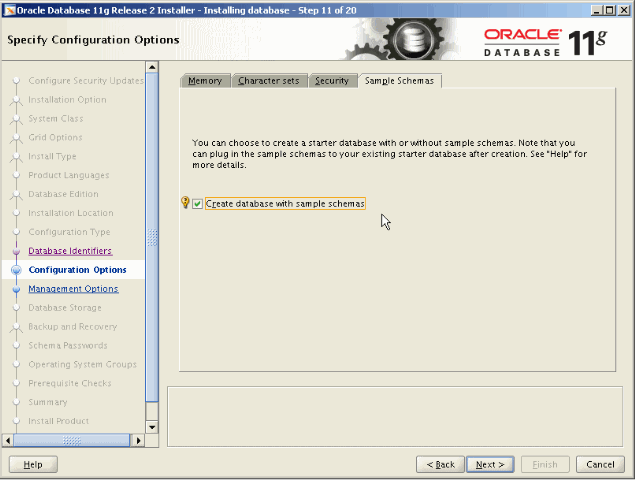Click the 'Installation Option' step text

coord(67,100)
